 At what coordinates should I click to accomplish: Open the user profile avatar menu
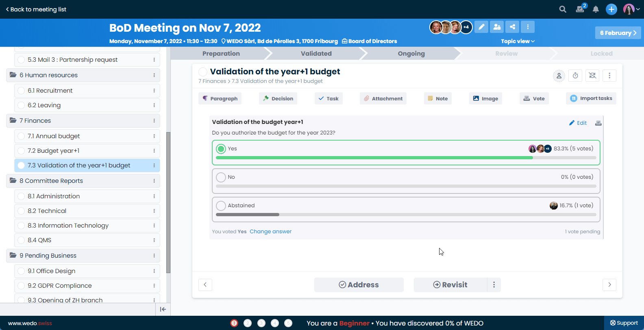(x=631, y=9)
